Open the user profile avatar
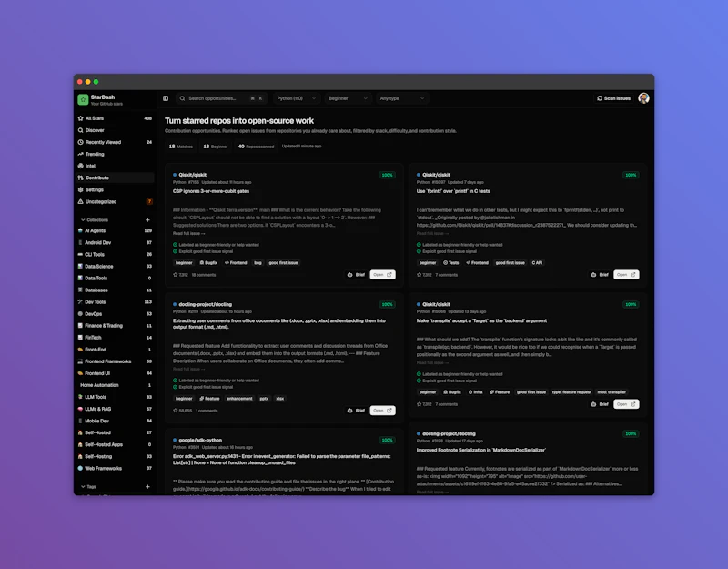Screen dimensions: 728x569 point(643,98)
